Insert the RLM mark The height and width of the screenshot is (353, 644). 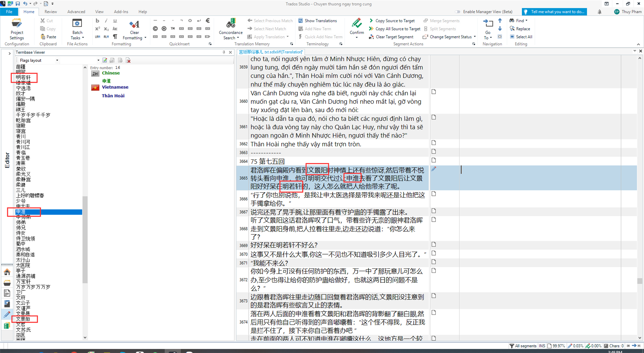pos(106,37)
